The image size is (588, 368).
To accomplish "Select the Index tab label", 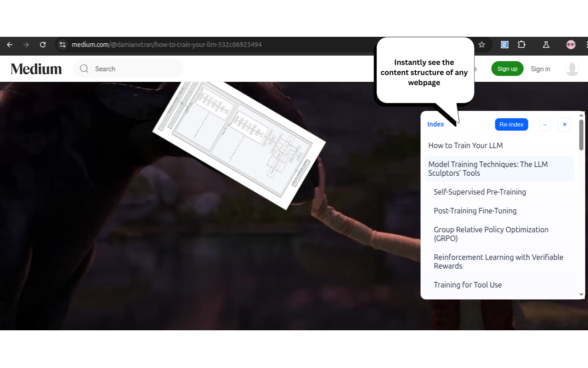I will point(435,124).
